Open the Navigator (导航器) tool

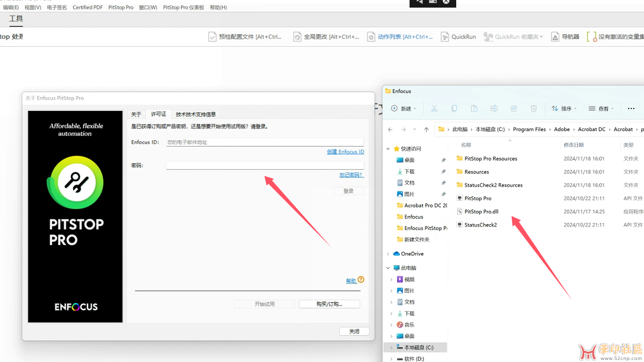(565, 37)
